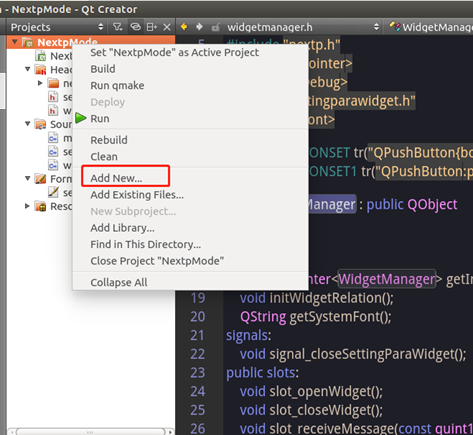This screenshot has height=435, width=473.
Task: Open the filter tree icon in Projects pane
Action: coord(117,27)
